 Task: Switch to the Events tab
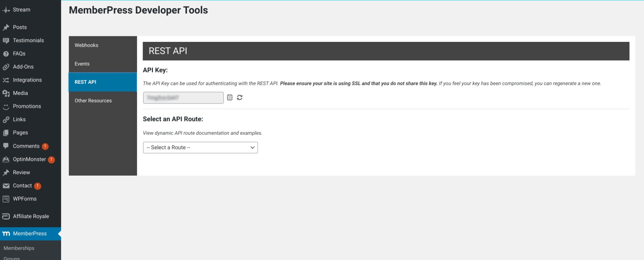click(x=103, y=64)
